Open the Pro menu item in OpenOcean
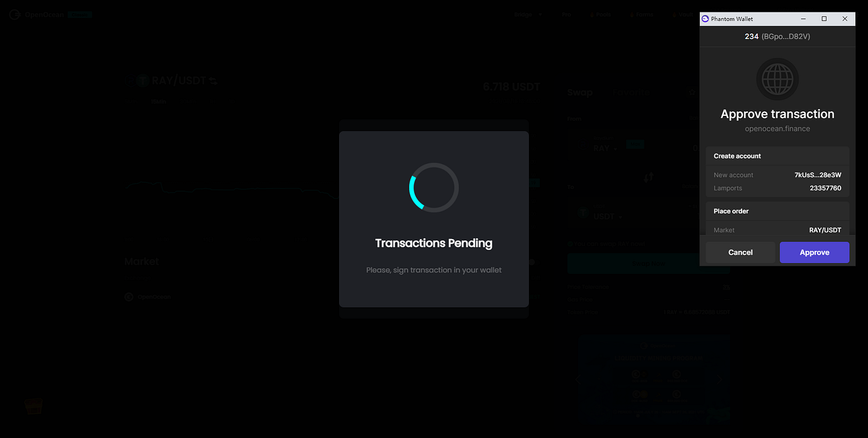 [x=566, y=14]
